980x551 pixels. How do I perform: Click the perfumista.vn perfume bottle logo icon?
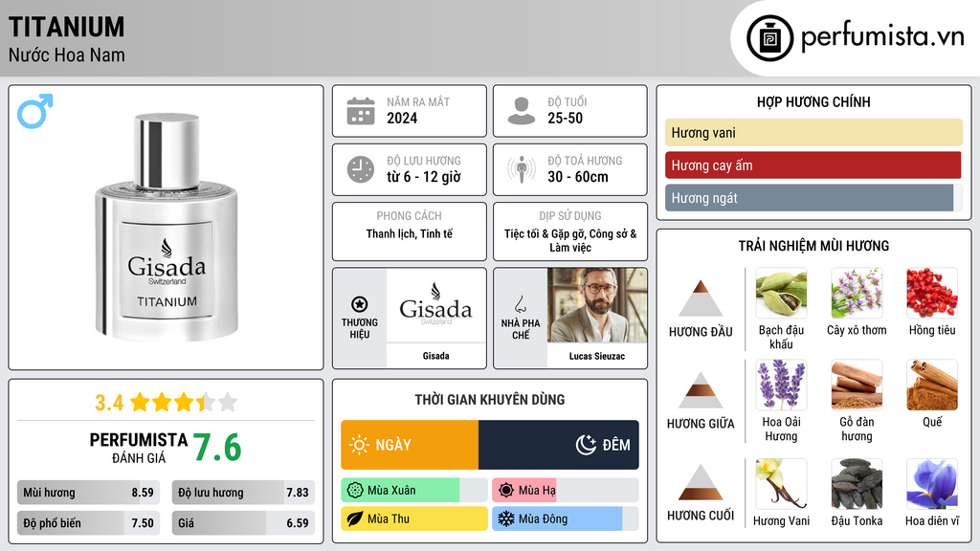770,38
